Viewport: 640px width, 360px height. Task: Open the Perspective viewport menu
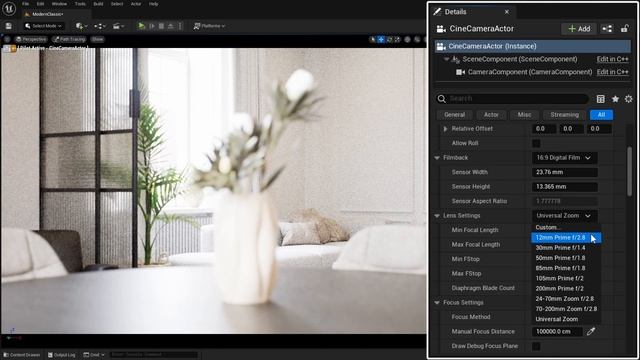(x=31, y=39)
